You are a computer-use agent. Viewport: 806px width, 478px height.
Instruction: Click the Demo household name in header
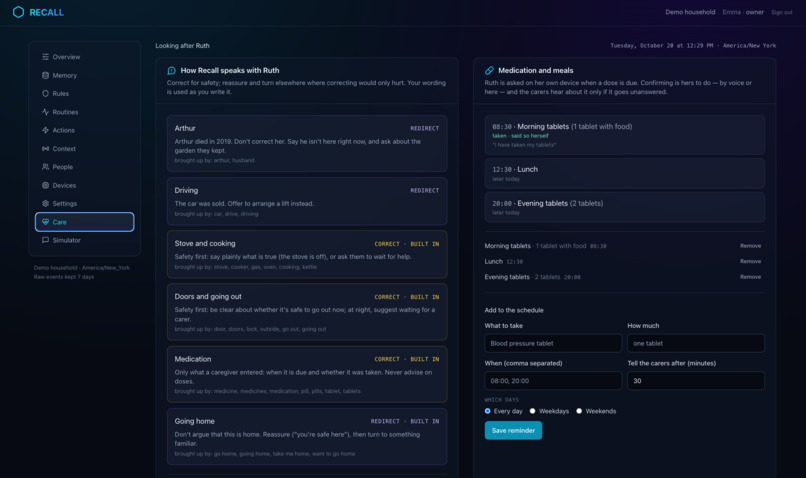690,12
